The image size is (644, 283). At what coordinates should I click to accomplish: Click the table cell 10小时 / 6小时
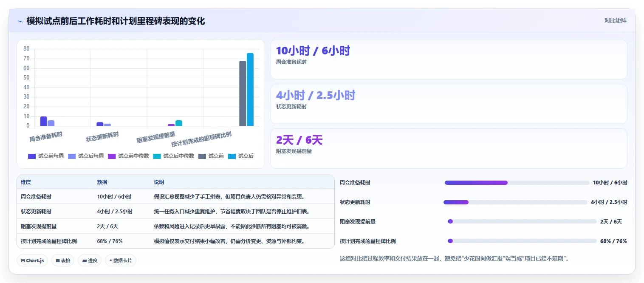(x=114, y=197)
